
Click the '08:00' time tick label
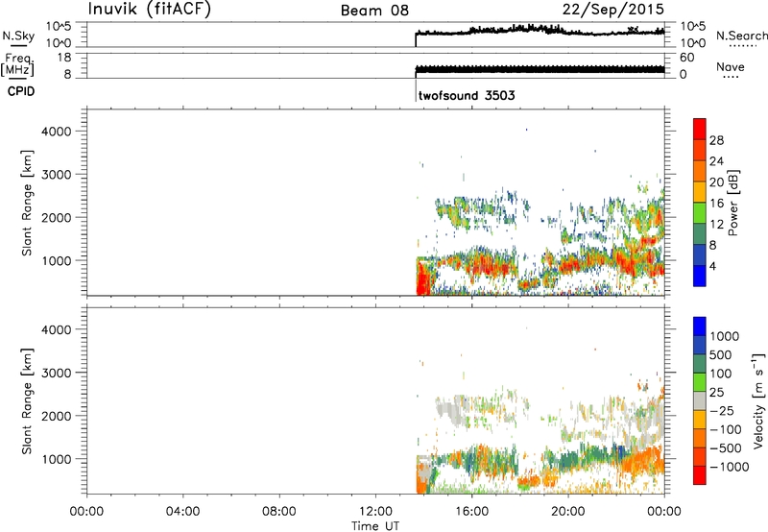(x=279, y=511)
